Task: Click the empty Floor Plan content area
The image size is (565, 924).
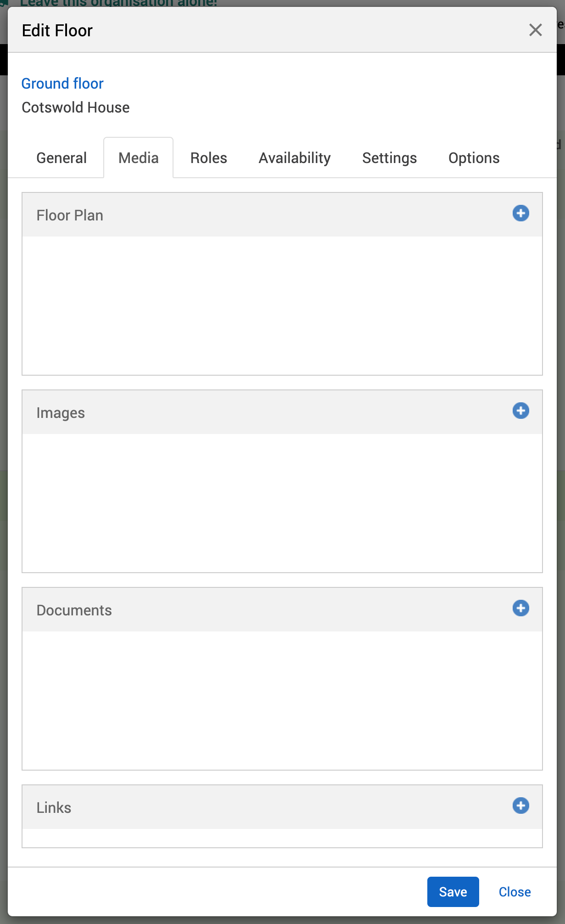Action: coord(282,305)
